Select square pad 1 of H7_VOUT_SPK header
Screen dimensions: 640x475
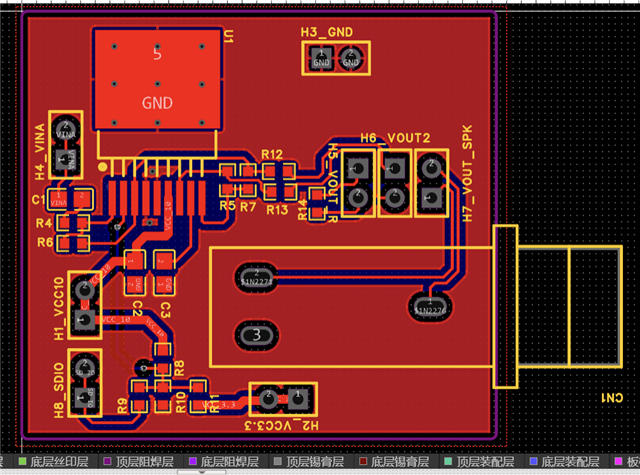point(432,198)
